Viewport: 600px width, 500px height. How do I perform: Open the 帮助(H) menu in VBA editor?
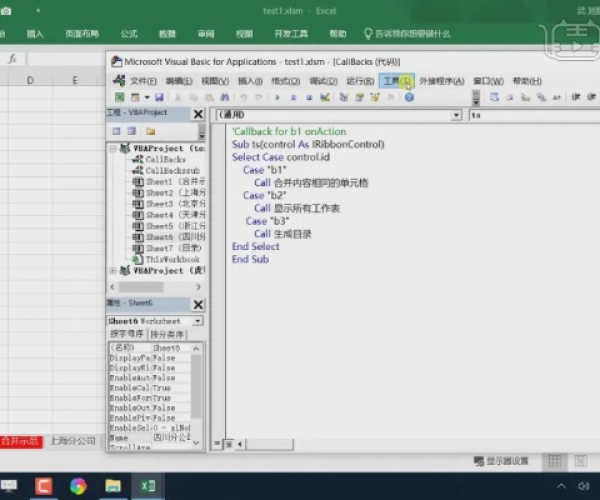coord(527,81)
